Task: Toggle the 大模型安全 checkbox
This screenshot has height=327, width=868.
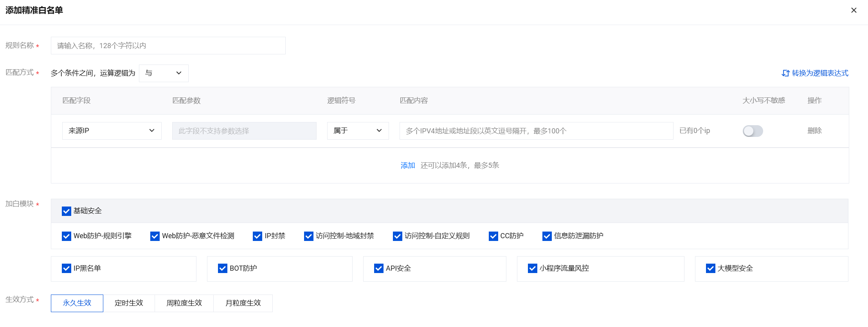Action: (710, 268)
